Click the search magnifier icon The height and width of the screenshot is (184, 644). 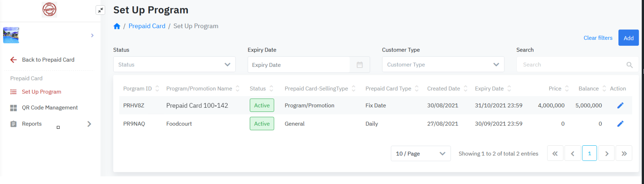click(x=629, y=65)
